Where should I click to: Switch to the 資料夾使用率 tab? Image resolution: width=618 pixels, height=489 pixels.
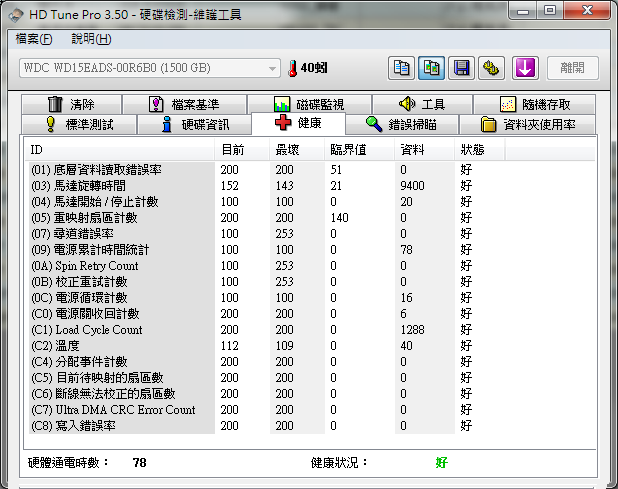point(527,125)
